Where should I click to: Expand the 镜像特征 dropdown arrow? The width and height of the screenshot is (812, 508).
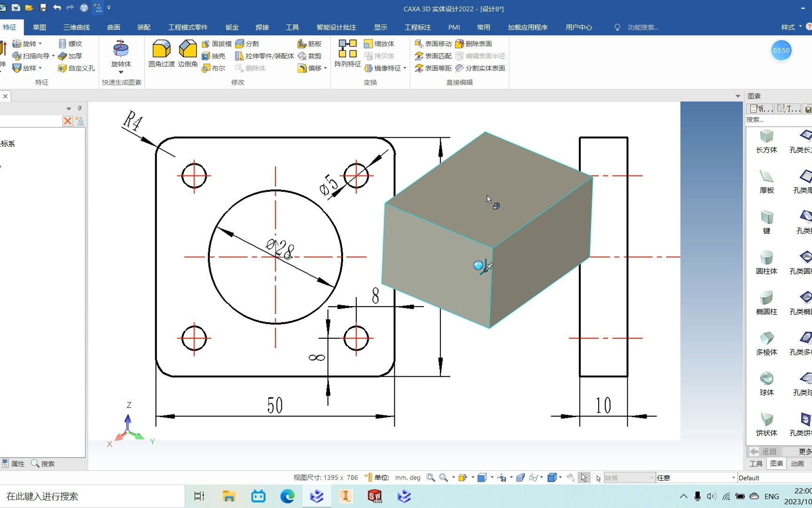pyautogui.click(x=405, y=68)
